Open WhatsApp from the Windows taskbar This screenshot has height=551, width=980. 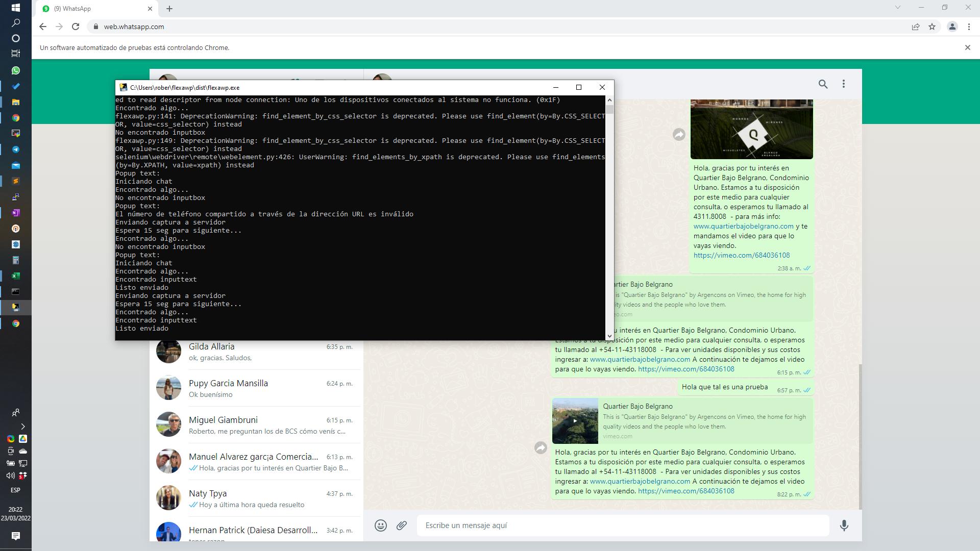15,70
